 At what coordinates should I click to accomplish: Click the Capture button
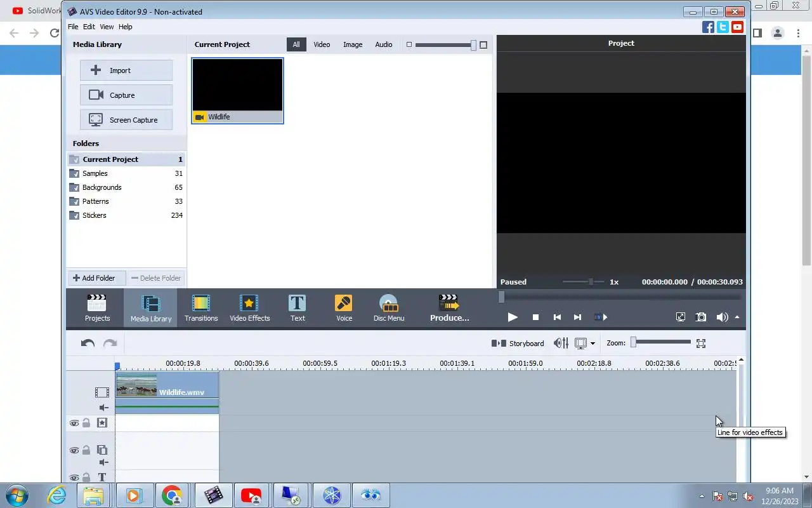tap(126, 95)
